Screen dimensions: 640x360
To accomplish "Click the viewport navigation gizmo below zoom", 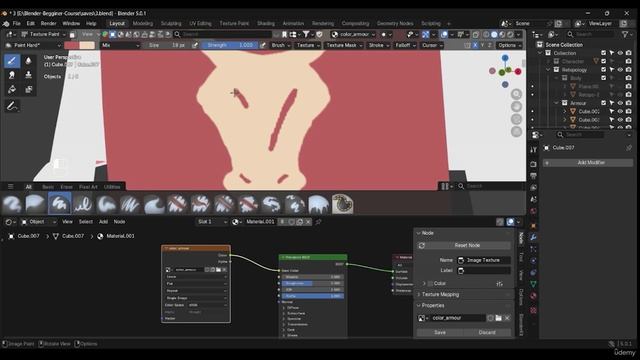I will click(516, 107).
